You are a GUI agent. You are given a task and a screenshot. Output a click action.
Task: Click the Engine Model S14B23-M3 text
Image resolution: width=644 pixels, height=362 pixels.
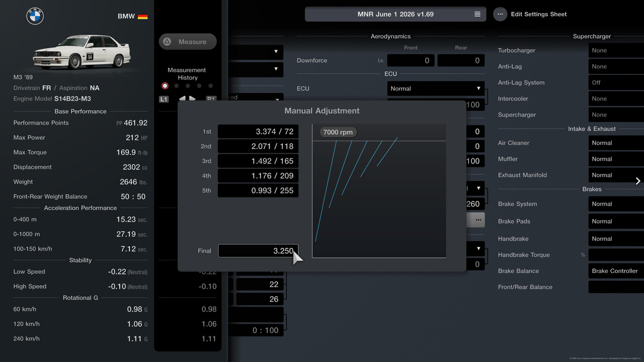[72, 99]
